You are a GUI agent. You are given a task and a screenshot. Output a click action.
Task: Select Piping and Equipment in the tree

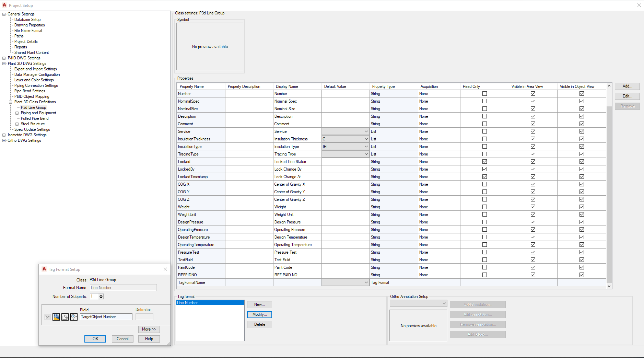(39, 113)
